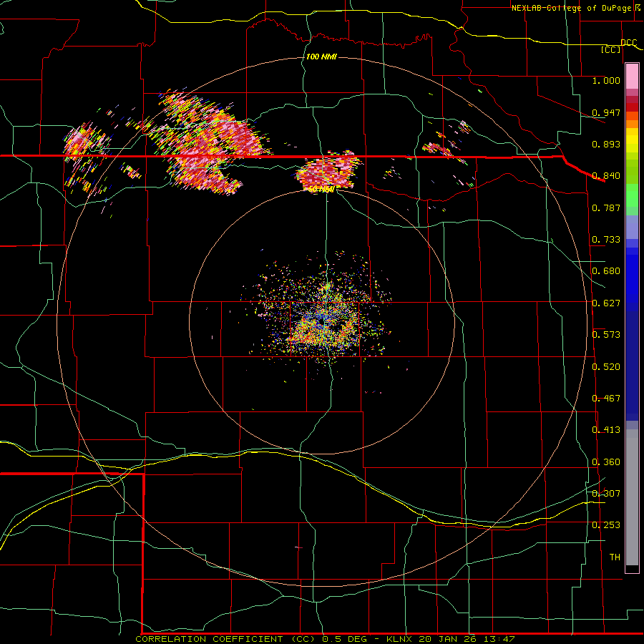This screenshot has height=644, width=644.
Task: Select the 0.413 scale value
Action: [606, 430]
